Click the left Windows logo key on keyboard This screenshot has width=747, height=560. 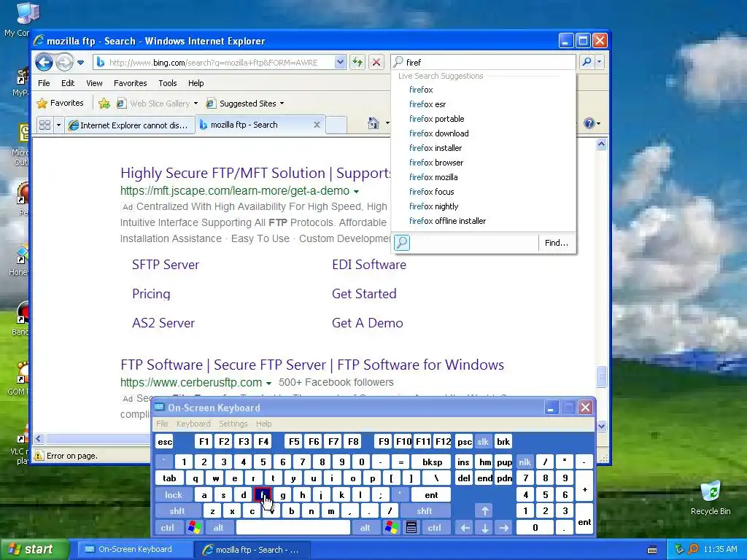click(x=194, y=528)
